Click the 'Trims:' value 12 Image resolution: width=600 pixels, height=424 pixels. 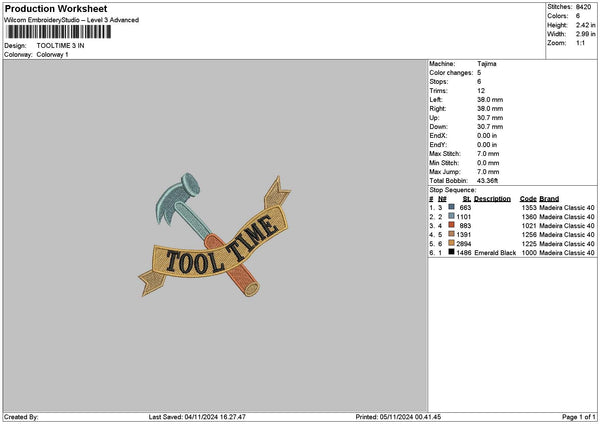tap(481, 91)
